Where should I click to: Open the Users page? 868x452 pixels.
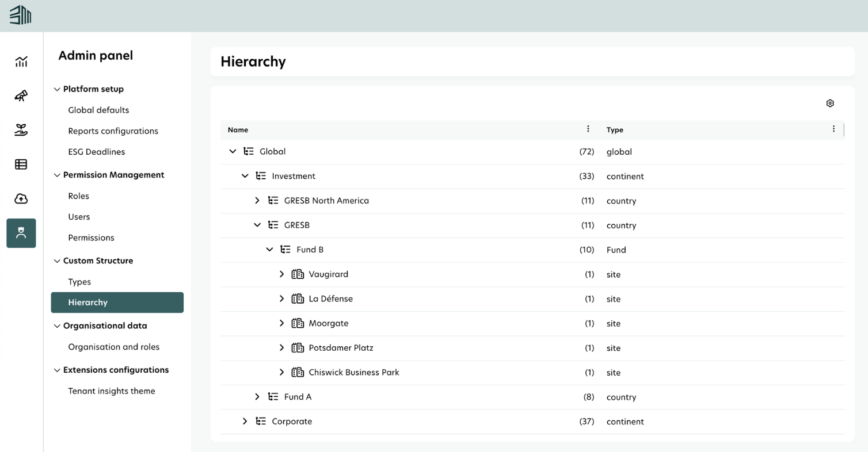point(79,217)
